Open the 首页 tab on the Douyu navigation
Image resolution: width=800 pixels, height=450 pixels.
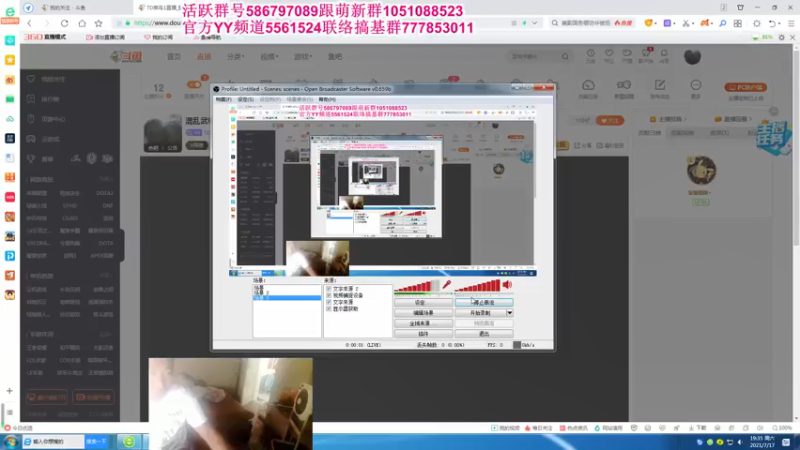click(x=174, y=57)
